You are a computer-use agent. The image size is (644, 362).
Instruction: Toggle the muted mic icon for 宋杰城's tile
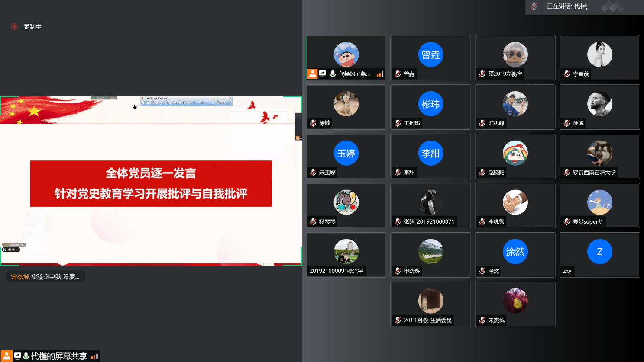[482, 320]
